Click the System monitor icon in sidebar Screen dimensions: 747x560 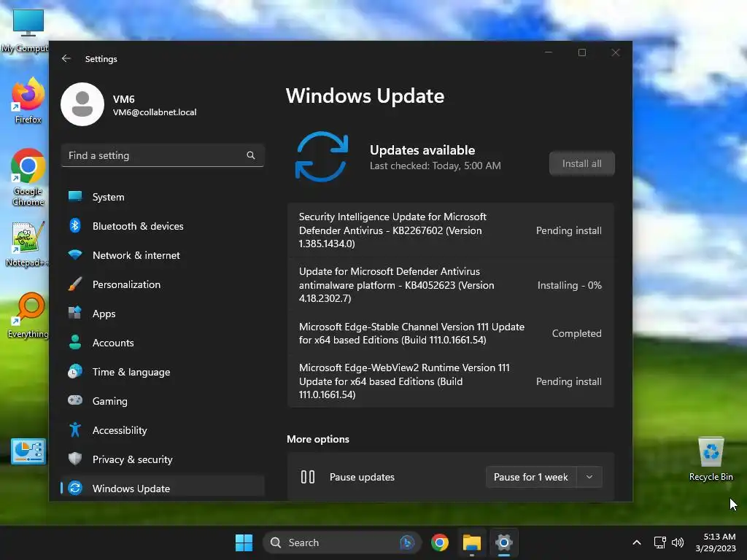[75, 196]
